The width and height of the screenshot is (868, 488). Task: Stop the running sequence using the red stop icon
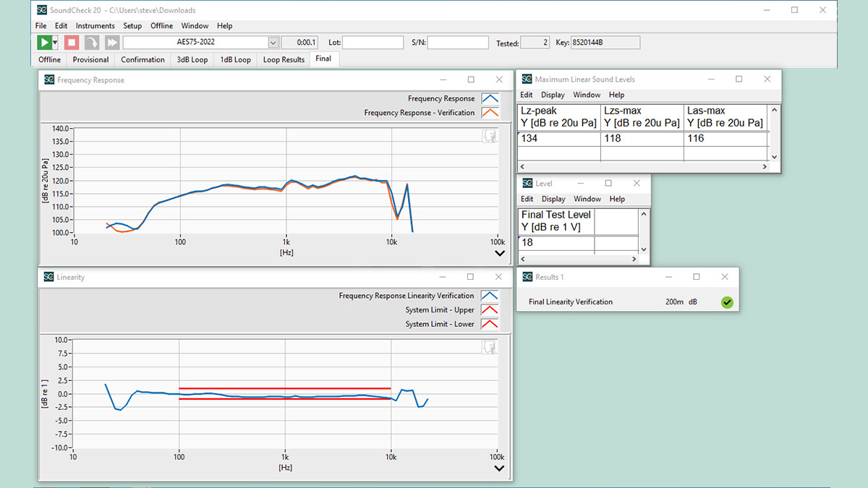coord(70,42)
